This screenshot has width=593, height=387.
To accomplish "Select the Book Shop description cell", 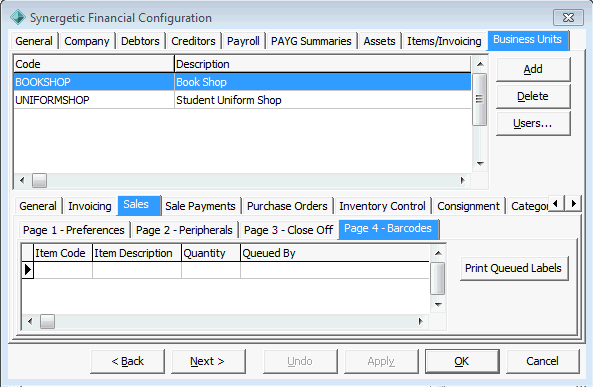I will coord(323,82).
